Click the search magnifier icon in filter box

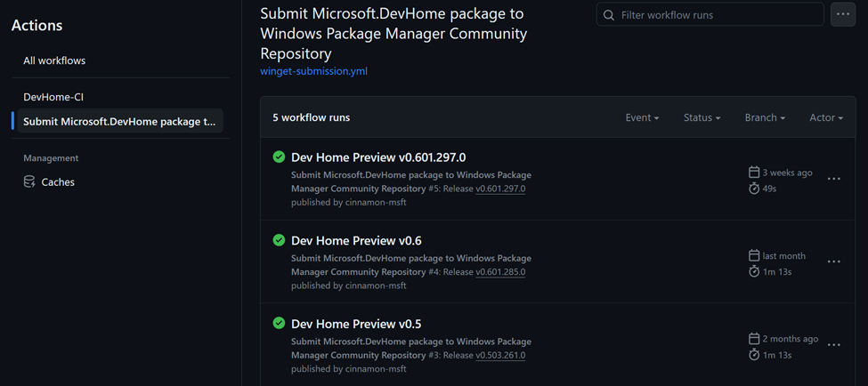coord(608,15)
